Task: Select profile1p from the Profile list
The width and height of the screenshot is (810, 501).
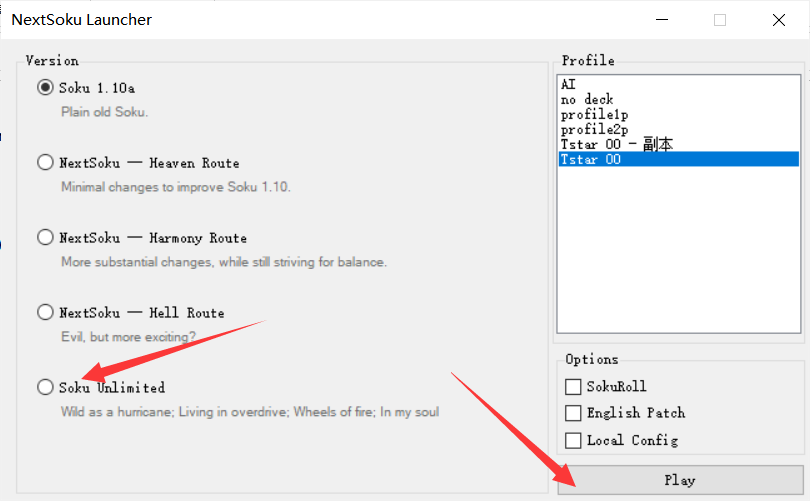Action: pos(594,115)
